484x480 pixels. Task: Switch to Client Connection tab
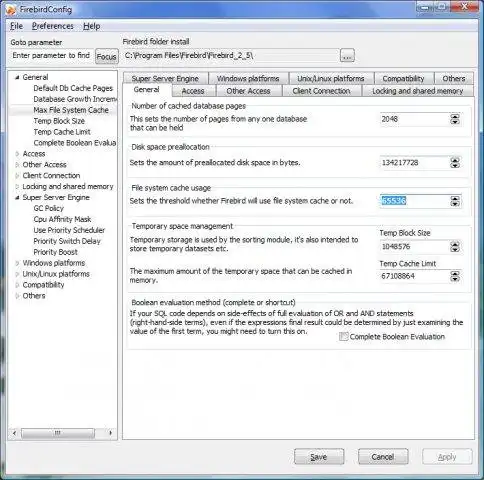click(x=322, y=91)
